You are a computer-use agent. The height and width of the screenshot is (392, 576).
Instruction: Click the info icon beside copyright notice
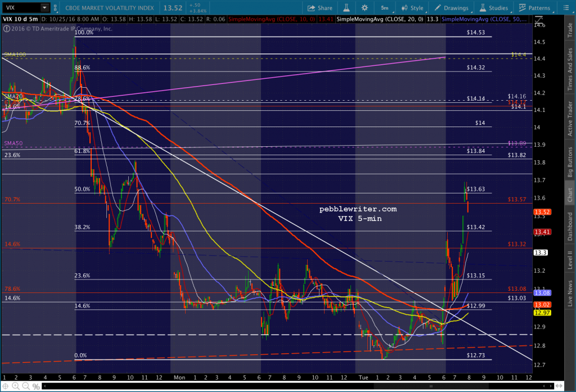click(7, 29)
